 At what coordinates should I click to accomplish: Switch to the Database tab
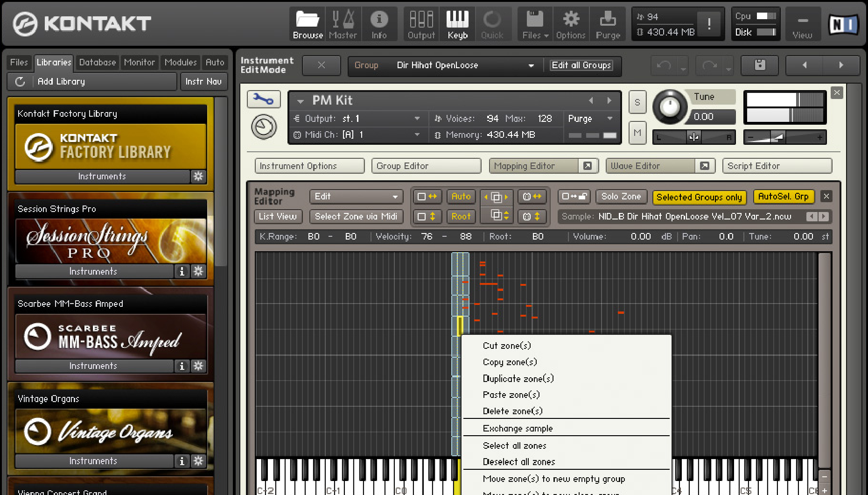tap(97, 62)
